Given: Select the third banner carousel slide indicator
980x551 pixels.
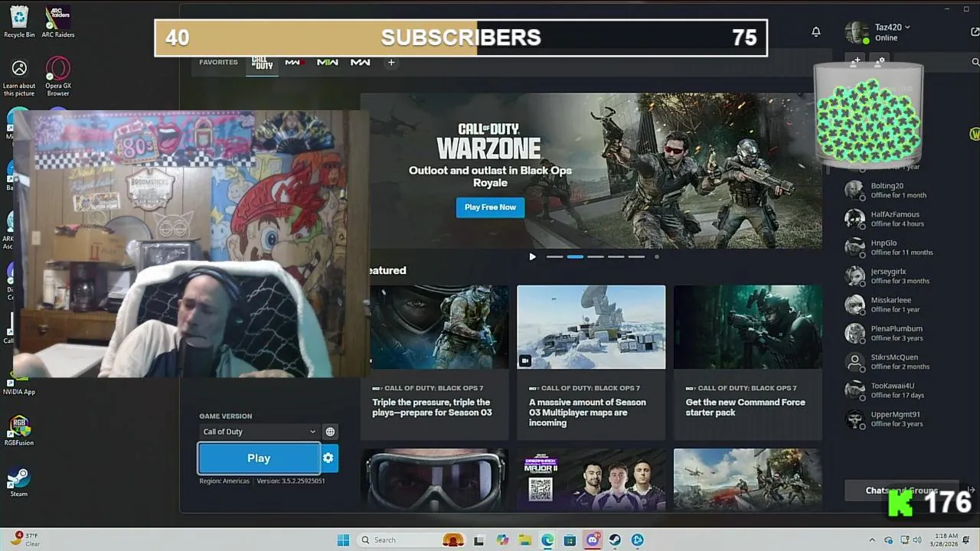Looking at the screenshot, I should (596, 256).
